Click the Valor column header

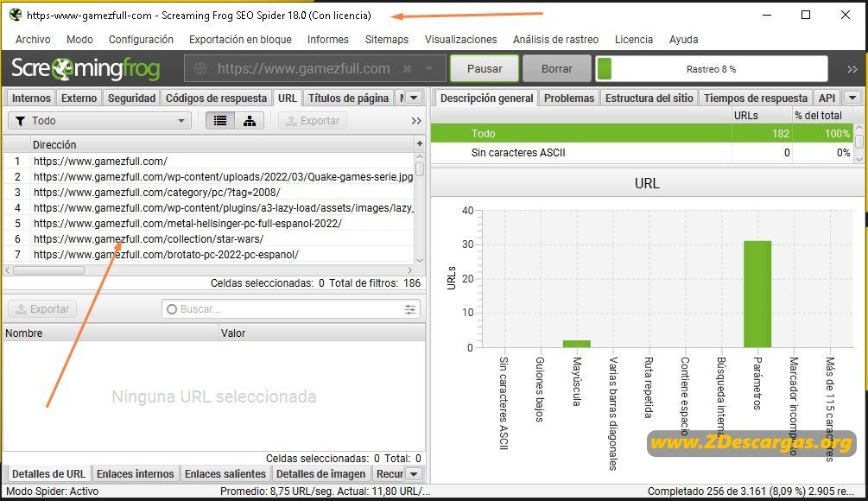pos(322,333)
